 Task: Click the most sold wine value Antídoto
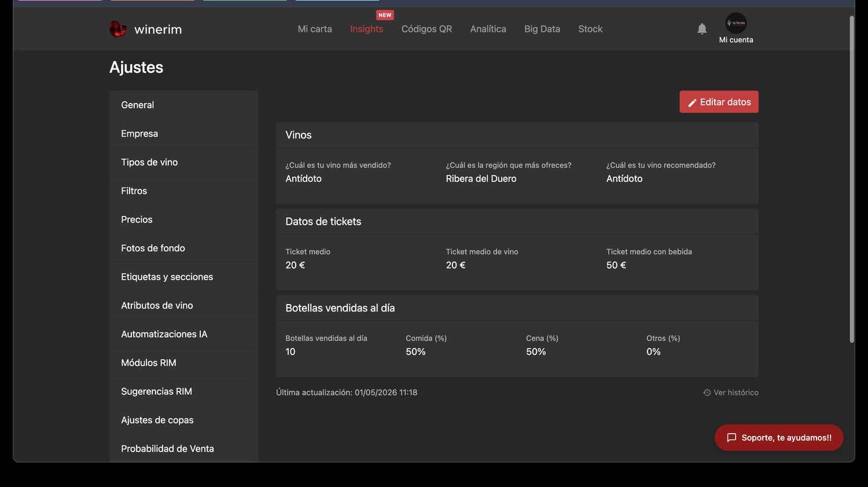click(303, 179)
